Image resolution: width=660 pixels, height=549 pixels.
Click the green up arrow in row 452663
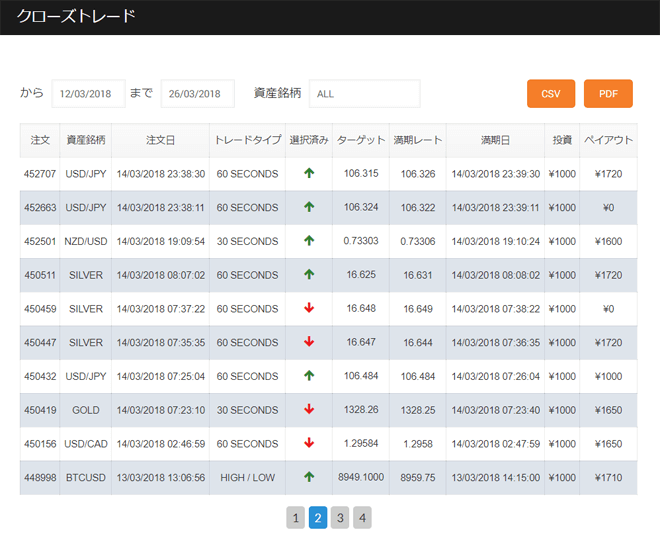click(309, 207)
